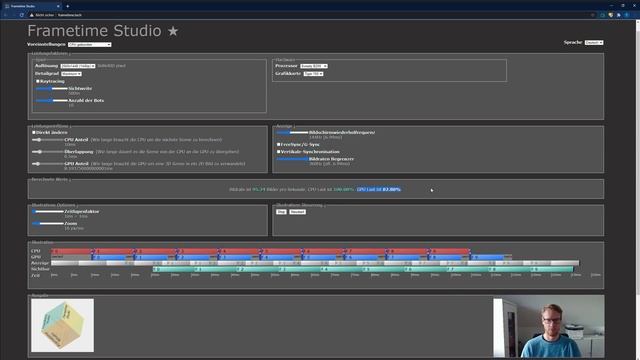Adjust the Bildraten Begrenzer slider
640x360 pixels.
292,159
